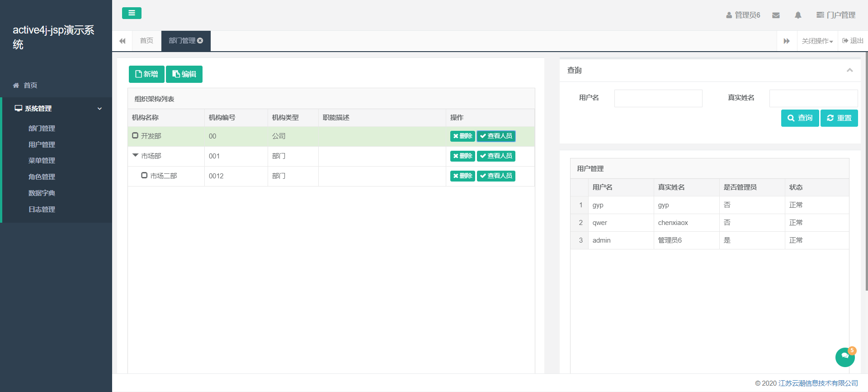Open 菜单管理 in the sidebar

(42, 161)
